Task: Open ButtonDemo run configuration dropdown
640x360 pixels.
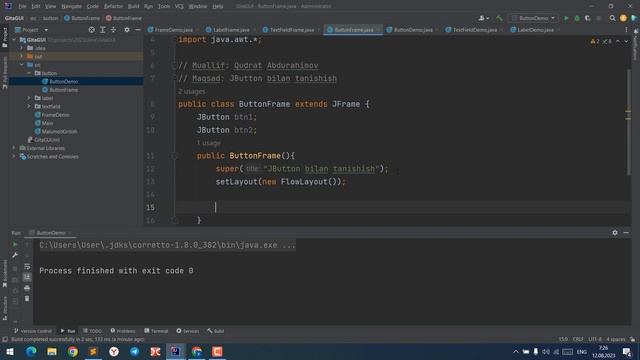Action: tap(533, 18)
